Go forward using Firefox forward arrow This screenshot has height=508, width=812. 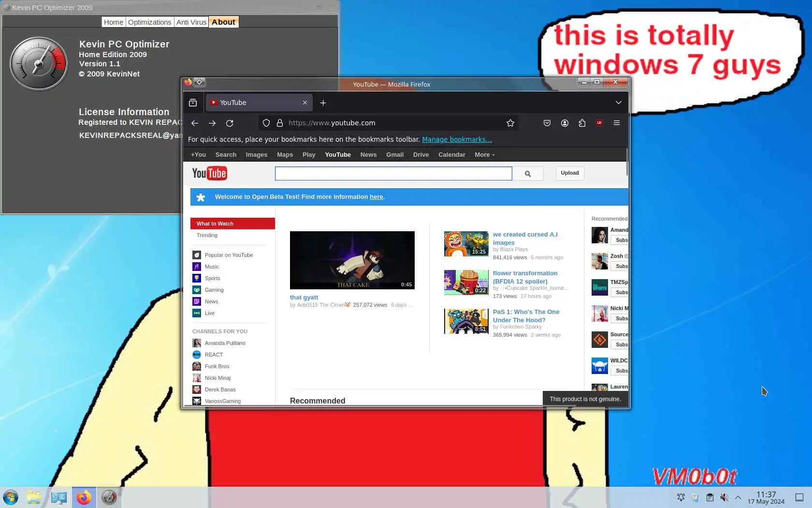[x=212, y=123]
